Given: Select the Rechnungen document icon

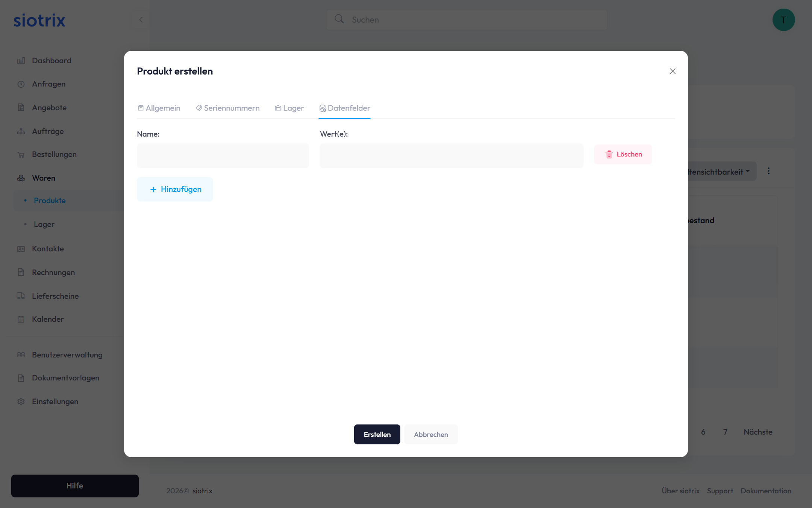Looking at the screenshot, I should tap(21, 272).
